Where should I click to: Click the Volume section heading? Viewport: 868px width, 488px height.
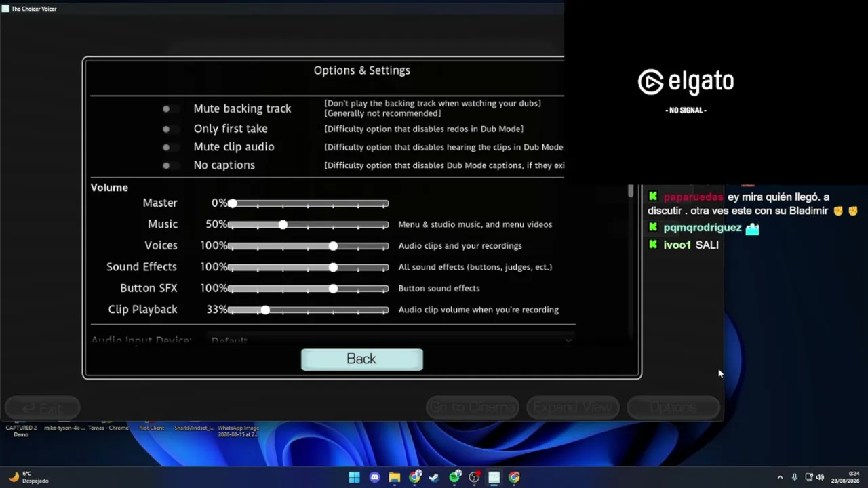tap(109, 188)
